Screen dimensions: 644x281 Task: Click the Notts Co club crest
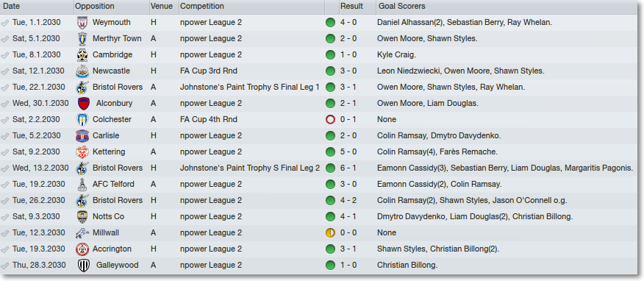[82, 216]
